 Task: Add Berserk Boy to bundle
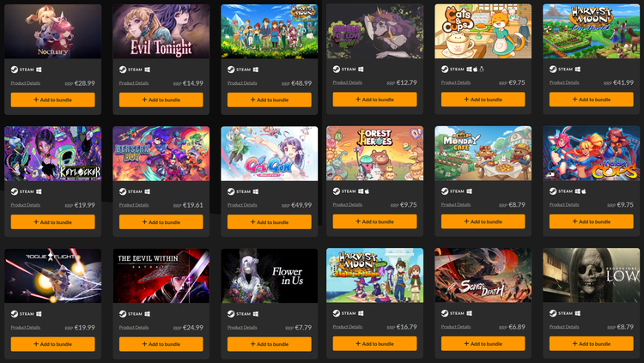161,222
